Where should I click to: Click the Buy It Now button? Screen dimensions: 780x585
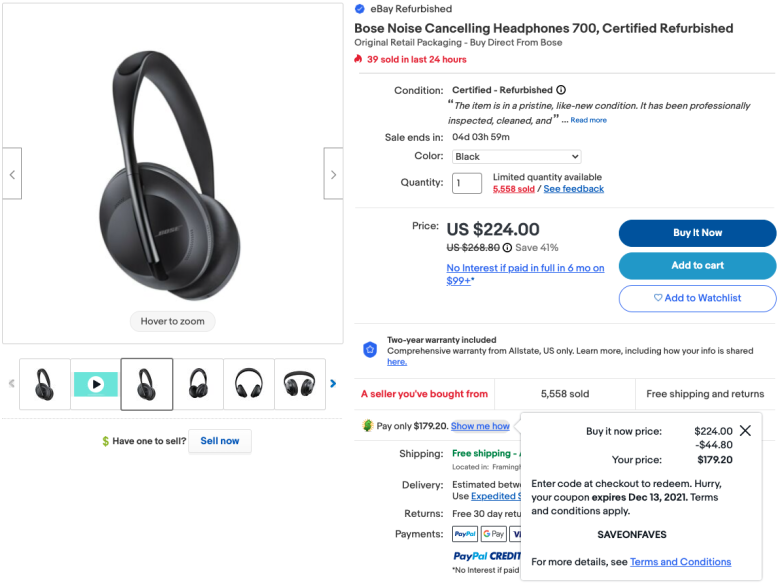click(697, 233)
